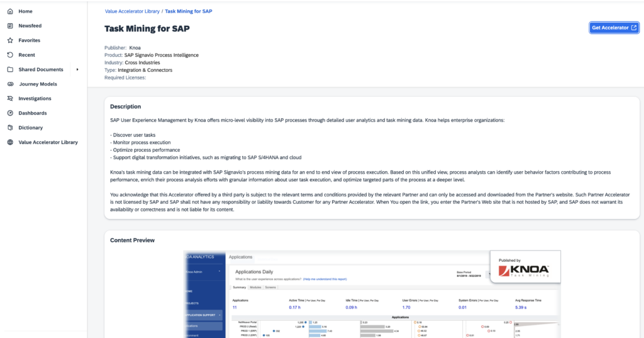Click the Applications tab in preview header

click(x=241, y=257)
